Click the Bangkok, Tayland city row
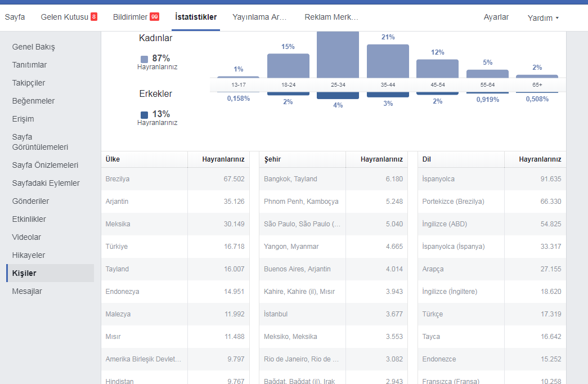Viewport: 588px width, 384px height. coord(333,179)
